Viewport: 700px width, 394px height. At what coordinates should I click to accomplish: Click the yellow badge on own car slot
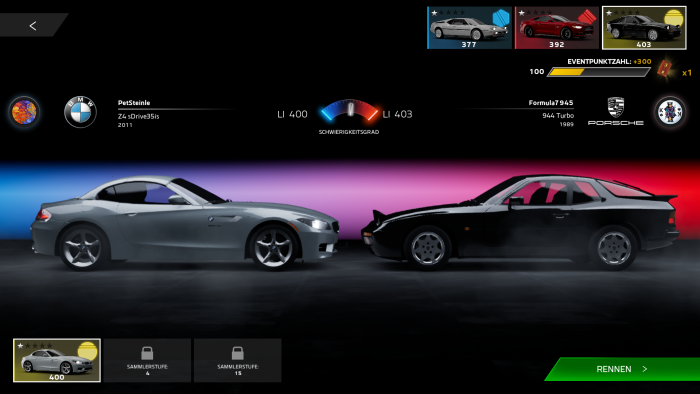[88, 351]
